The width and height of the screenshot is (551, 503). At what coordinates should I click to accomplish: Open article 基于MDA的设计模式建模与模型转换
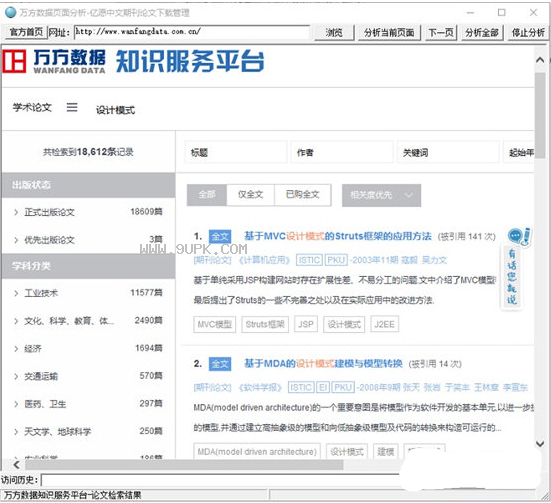323,363
